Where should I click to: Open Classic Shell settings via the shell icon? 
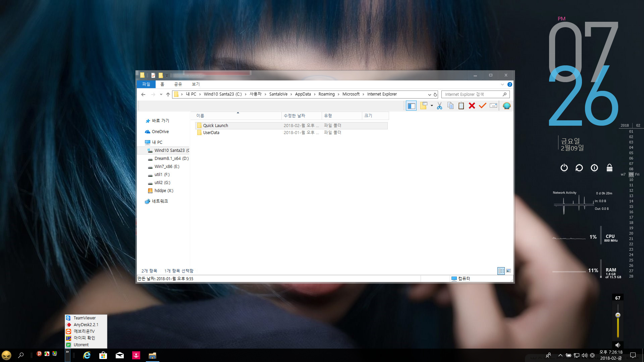coord(506,106)
